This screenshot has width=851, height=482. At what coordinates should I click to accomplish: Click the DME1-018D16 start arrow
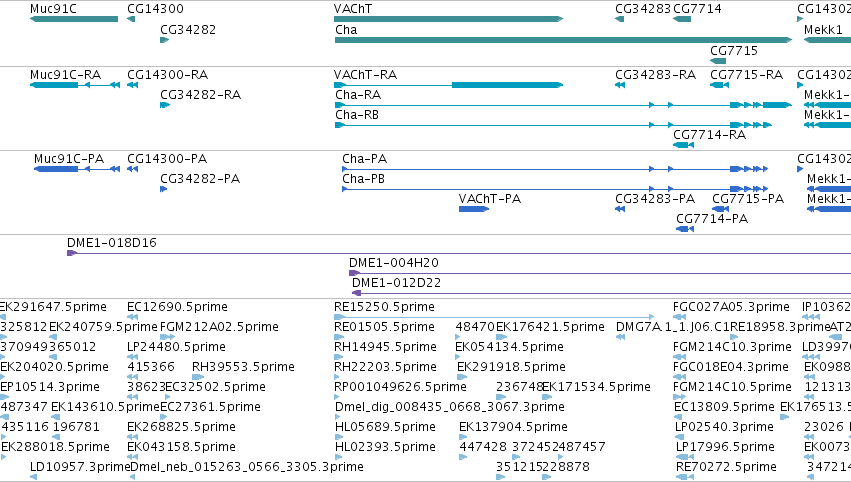pyautogui.click(x=72, y=253)
